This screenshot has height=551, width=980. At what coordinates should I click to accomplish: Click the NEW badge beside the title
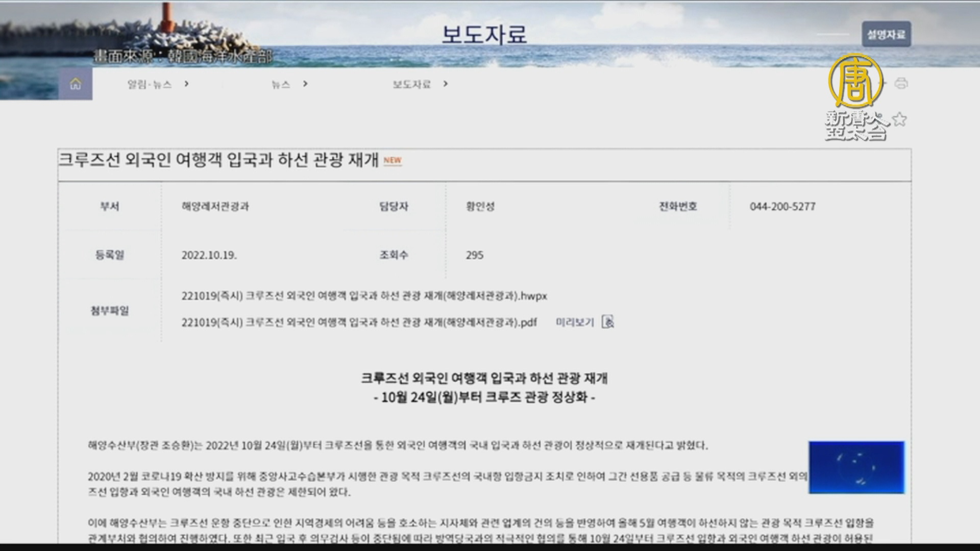(393, 161)
